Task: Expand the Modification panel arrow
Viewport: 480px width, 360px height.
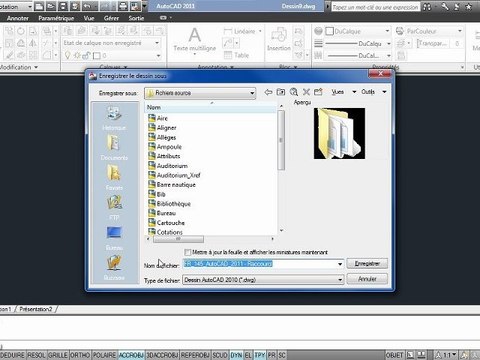Action: [x=36, y=67]
